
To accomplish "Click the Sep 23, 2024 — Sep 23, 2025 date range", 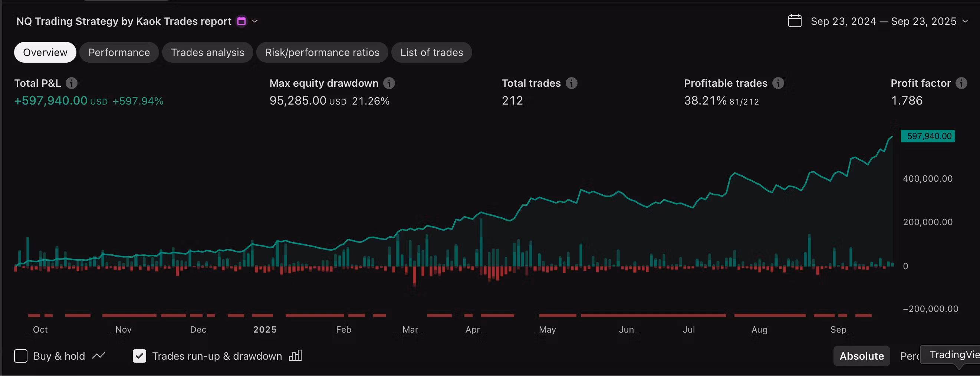I will tap(883, 21).
